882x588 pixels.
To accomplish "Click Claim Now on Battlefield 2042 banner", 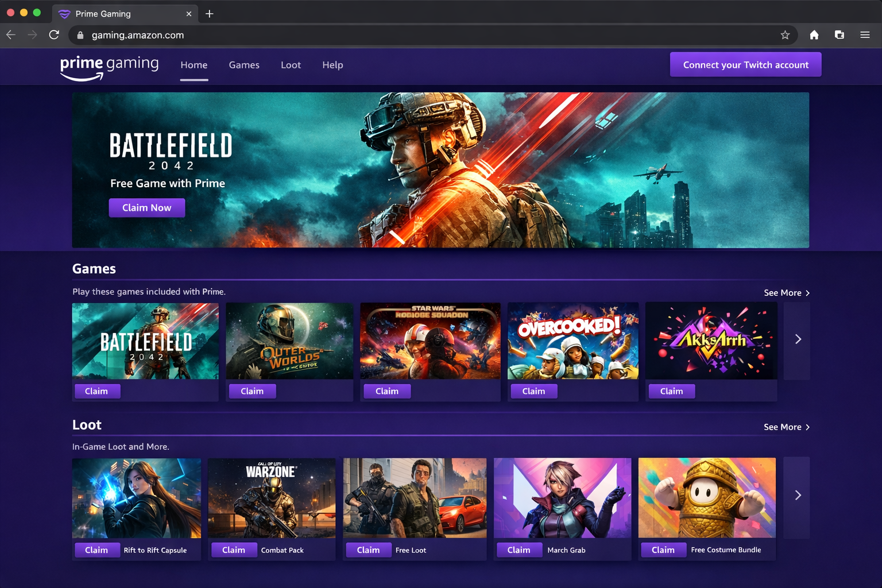I will coord(147,207).
